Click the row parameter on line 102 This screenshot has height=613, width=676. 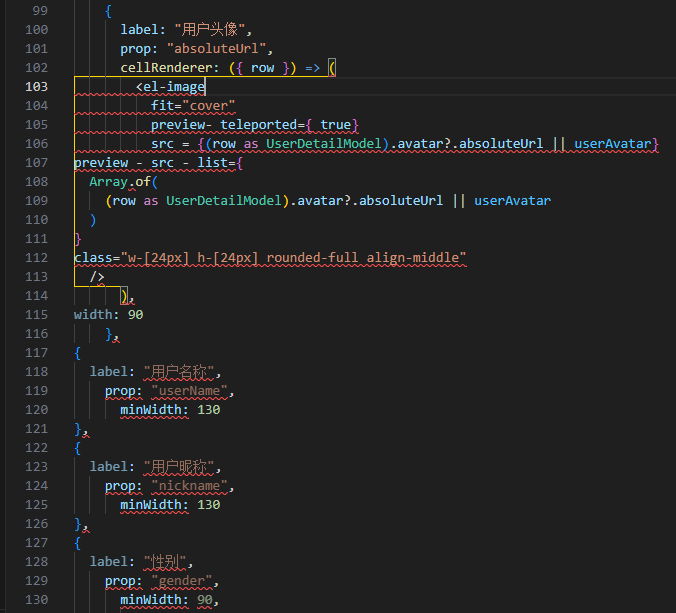point(262,68)
